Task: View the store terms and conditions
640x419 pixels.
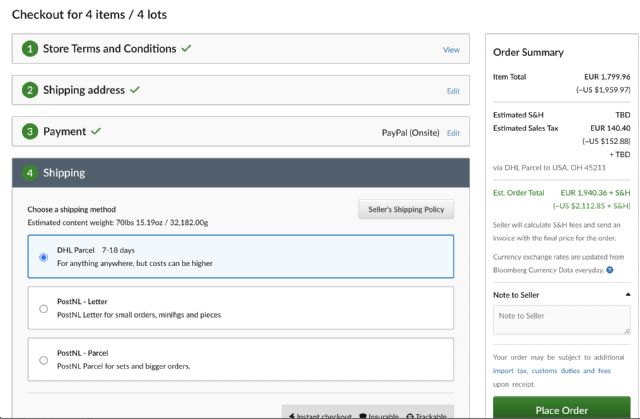Action: [x=451, y=49]
